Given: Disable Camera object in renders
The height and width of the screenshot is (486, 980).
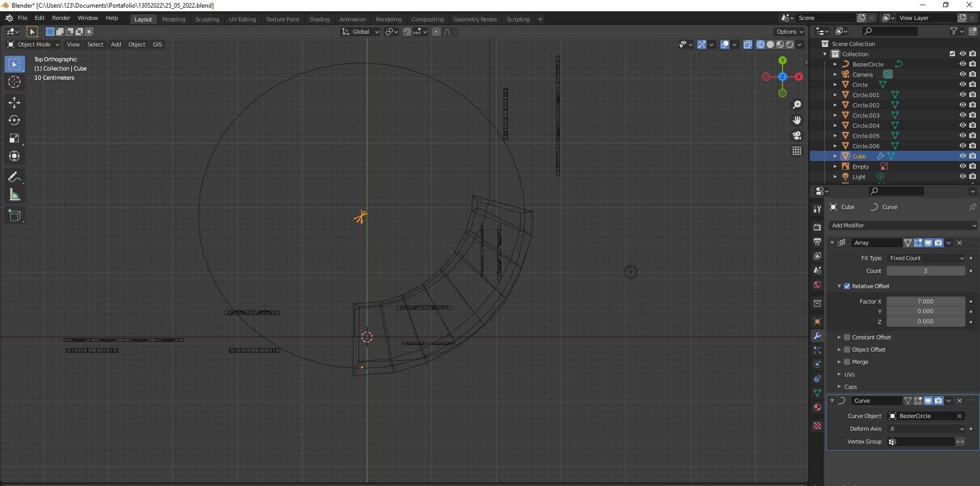Looking at the screenshot, I should (x=973, y=74).
